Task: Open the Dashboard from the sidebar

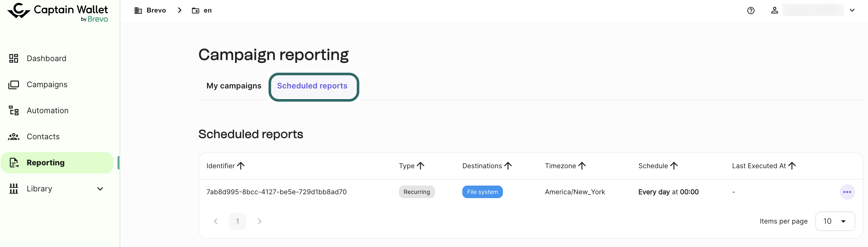Action: point(46,59)
